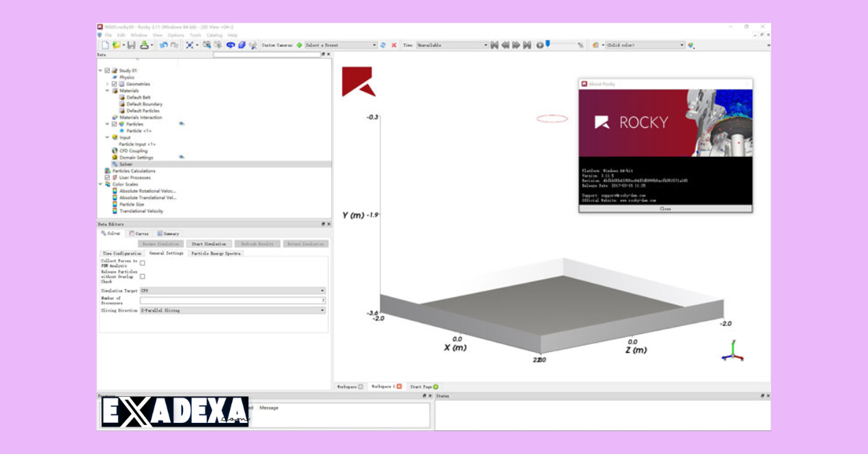Image resolution: width=868 pixels, height=454 pixels.
Task: Open the Particle Size color scale
Action: tap(134, 205)
